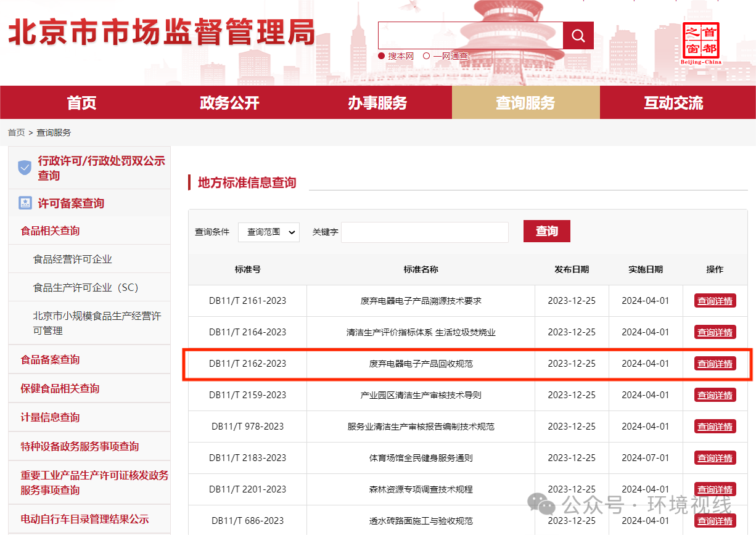Viewport: 756px width, 535px height.
Task: Click standard number DB11/T 686-2023
Action: [x=248, y=521]
